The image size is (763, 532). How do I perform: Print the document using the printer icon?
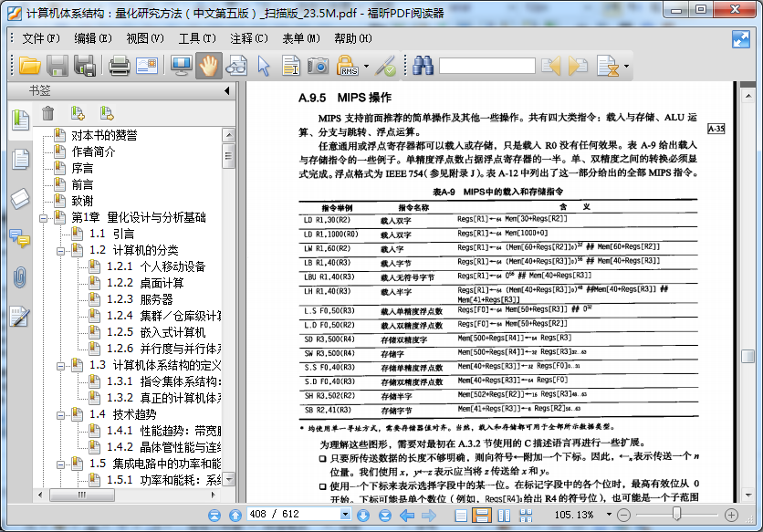pos(119,65)
